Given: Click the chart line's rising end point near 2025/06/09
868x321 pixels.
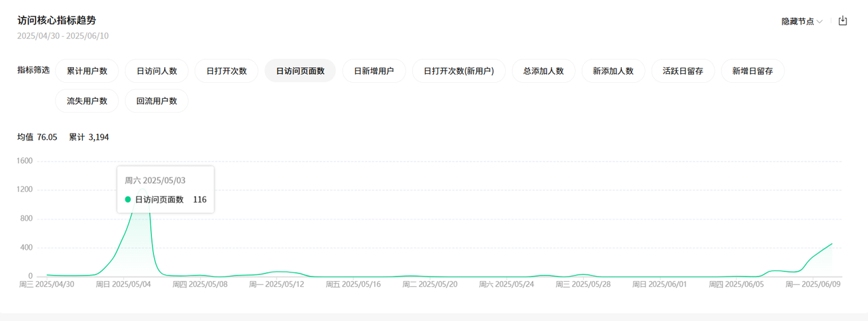Looking at the screenshot, I should (832, 244).
